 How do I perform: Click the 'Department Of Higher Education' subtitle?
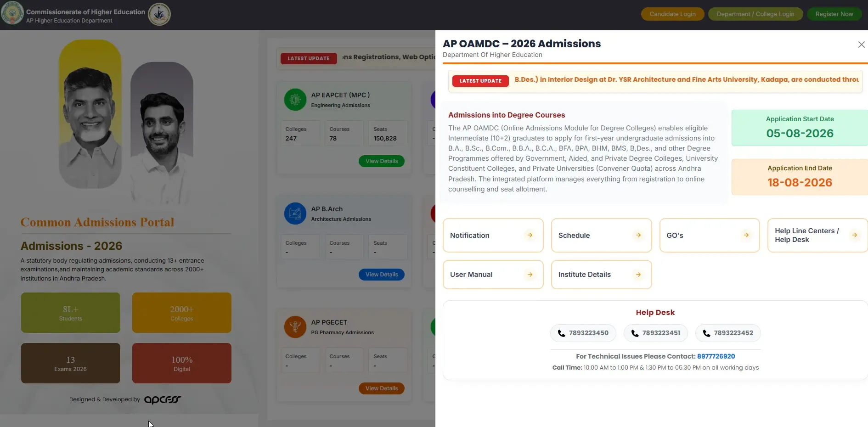coord(492,55)
